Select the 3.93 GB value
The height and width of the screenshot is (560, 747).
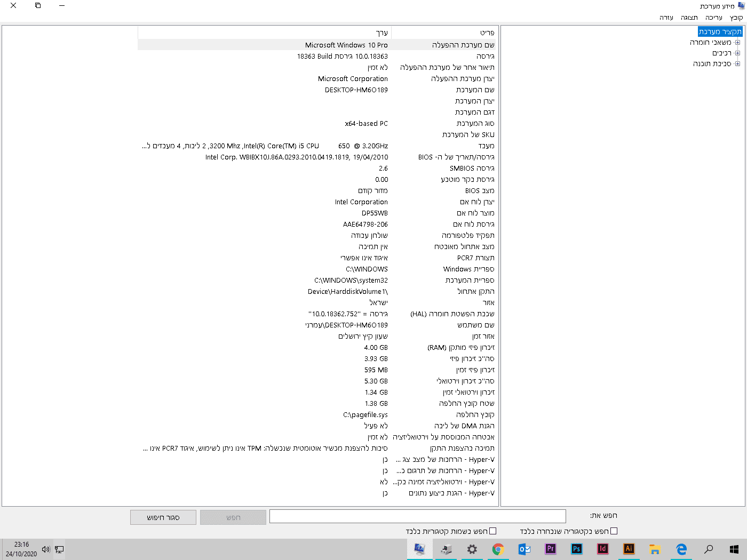(376, 358)
